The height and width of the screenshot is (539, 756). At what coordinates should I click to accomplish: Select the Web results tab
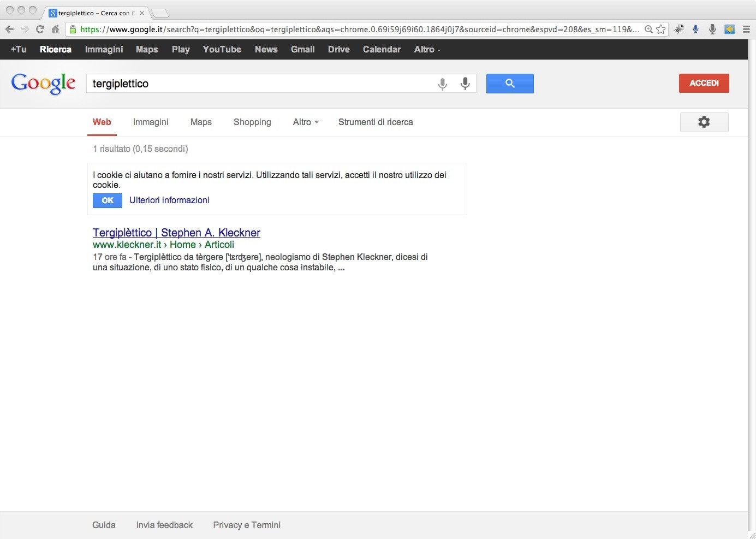pyautogui.click(x=102, y=122)
